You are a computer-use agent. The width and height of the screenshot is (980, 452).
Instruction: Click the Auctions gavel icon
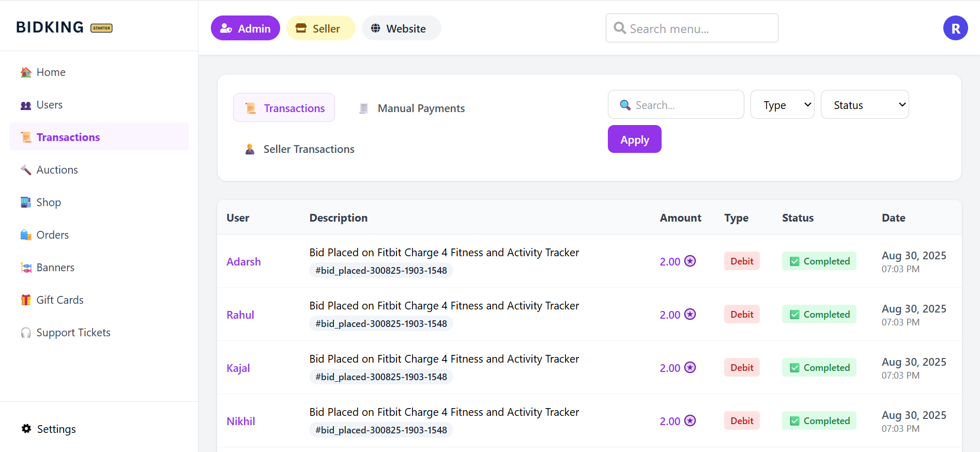tap(26, 170)
